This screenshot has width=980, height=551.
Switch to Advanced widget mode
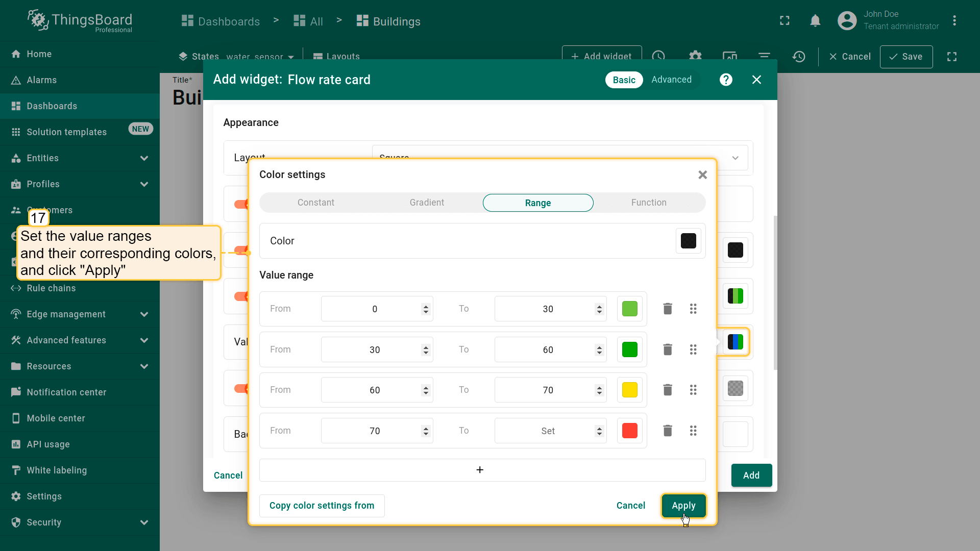671,80
